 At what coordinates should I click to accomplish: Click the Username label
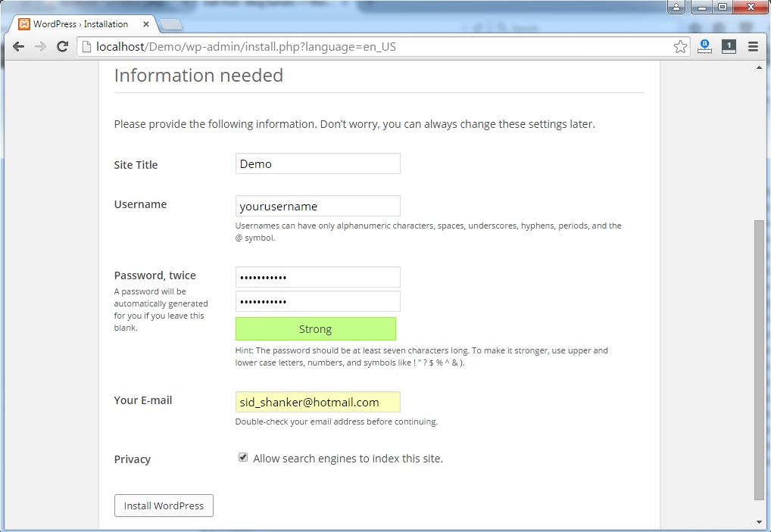pos(140,204)
